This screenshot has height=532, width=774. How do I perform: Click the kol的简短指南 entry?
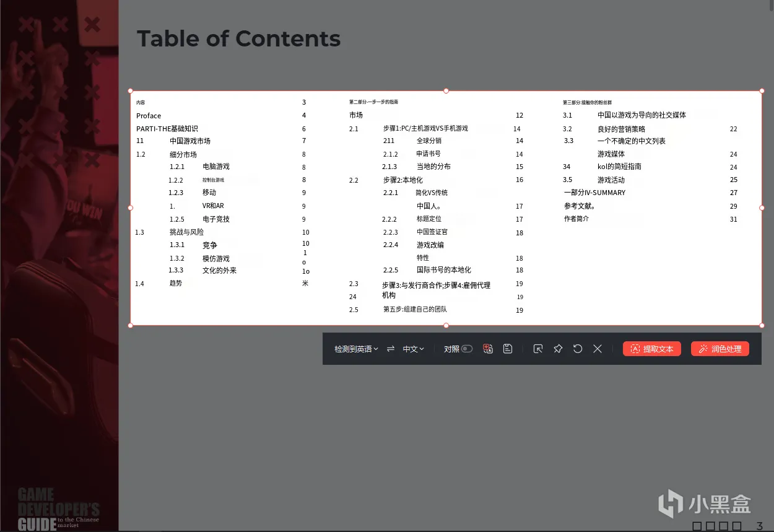coord(619,167)
